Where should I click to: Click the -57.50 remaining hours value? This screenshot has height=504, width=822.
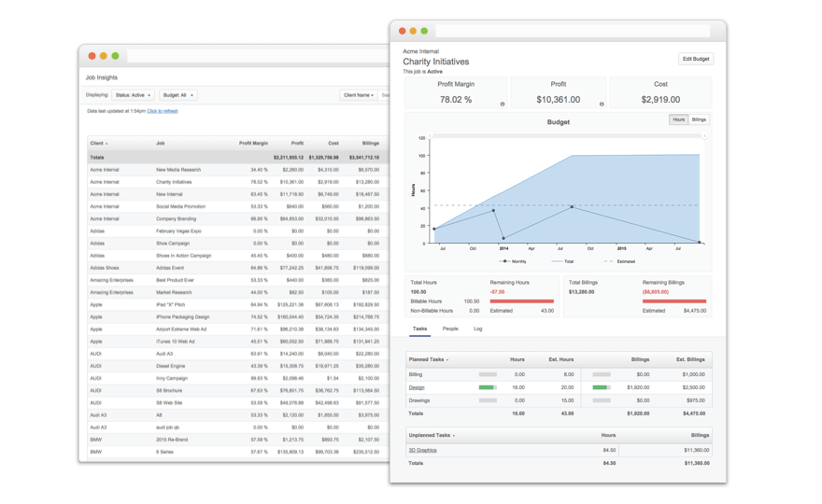[x=497, y=292]
